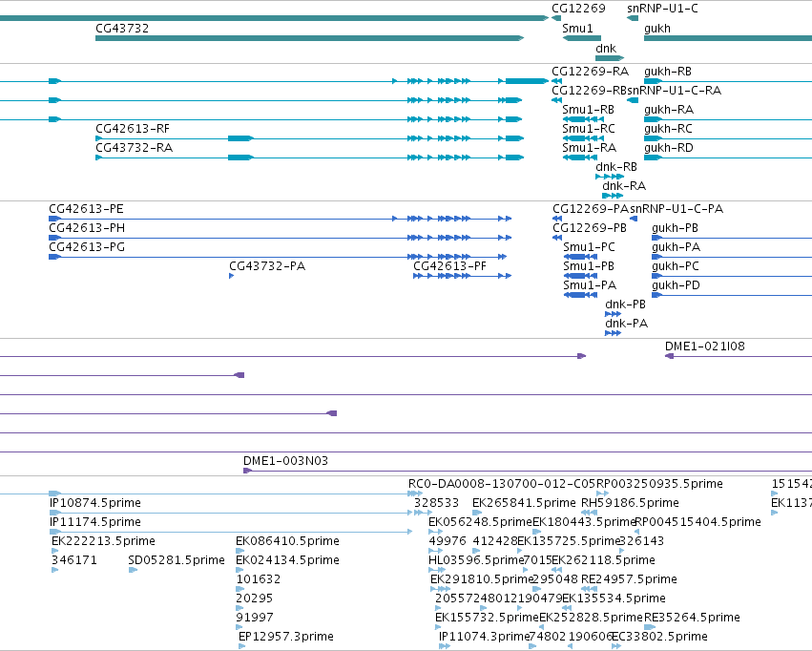The height and width of the screenshot is (651, 812).
Task: Select the EK086410.5prime EST label
Action: click(287, 542)
